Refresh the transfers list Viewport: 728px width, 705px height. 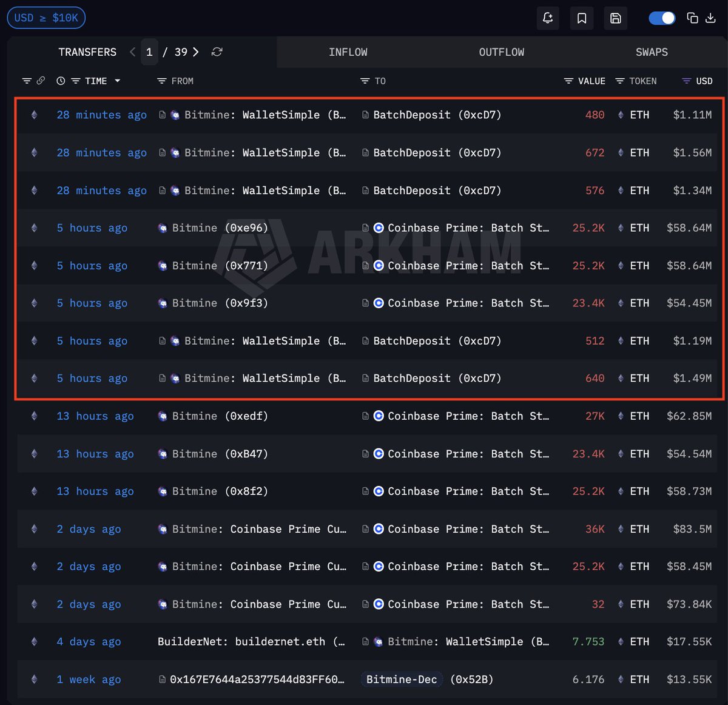pos(217,52)
